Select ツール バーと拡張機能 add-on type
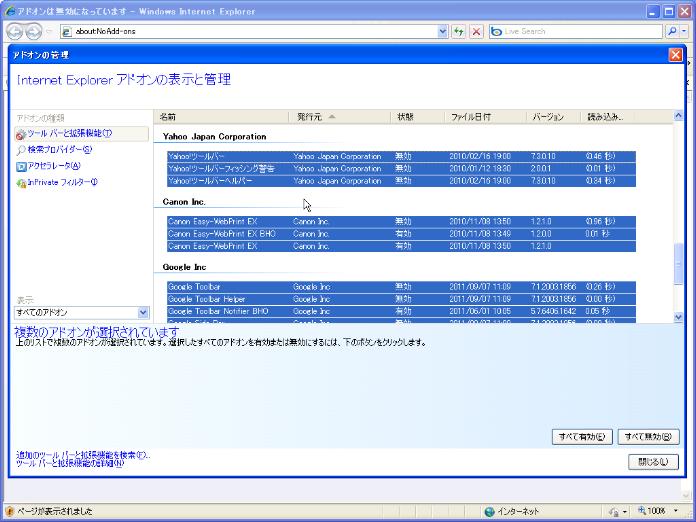The height and width of the screenshot is (522, 696). point(82,134)
